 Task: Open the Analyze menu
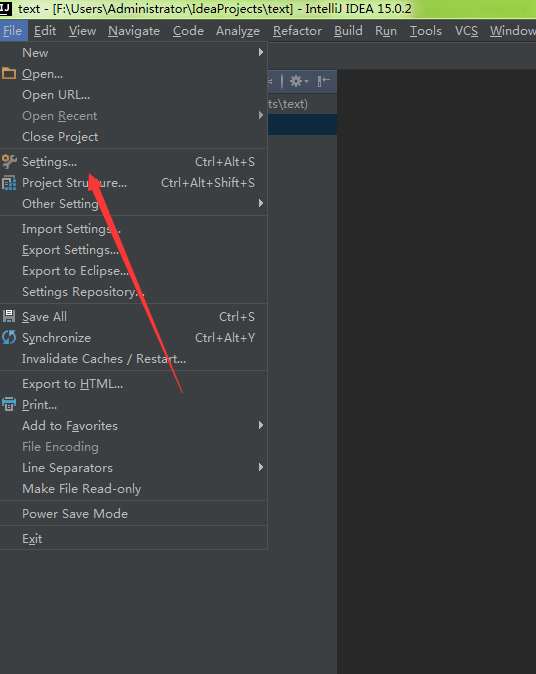238,31
